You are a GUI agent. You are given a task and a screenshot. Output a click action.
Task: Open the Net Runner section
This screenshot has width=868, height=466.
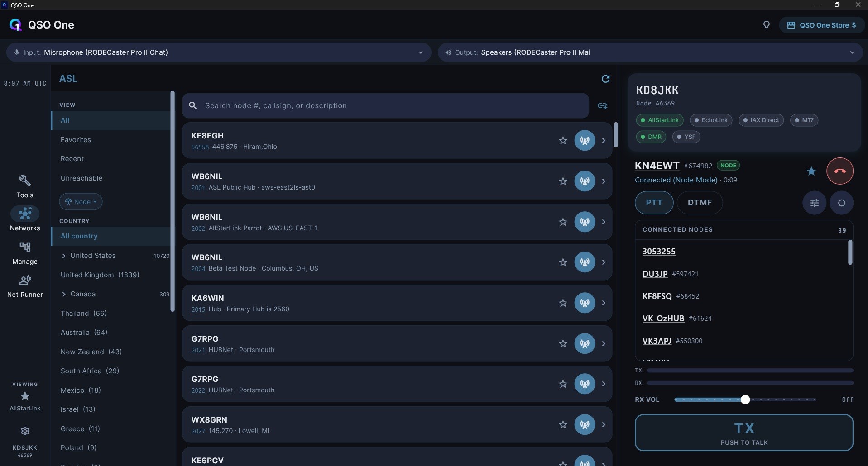click(x=25, y=286)
